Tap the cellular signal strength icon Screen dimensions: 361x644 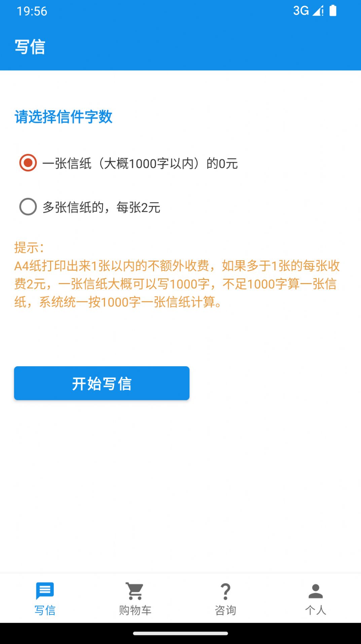[x=318, y=11]
